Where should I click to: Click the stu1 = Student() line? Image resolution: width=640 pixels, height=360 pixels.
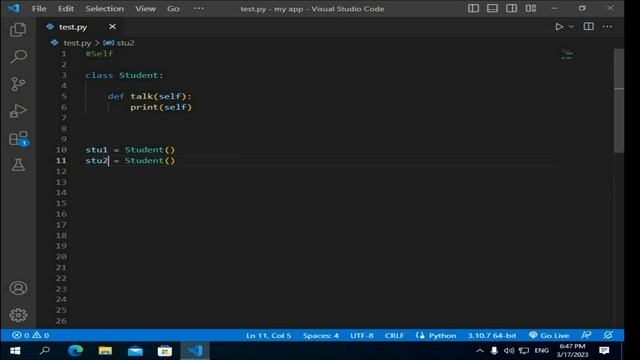[130, 150]
